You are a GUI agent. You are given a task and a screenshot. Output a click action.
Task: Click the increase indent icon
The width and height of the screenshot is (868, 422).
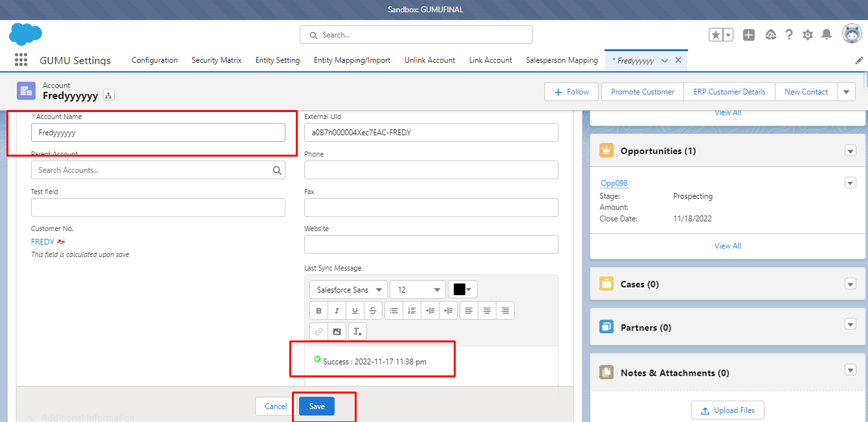(430, 311)
